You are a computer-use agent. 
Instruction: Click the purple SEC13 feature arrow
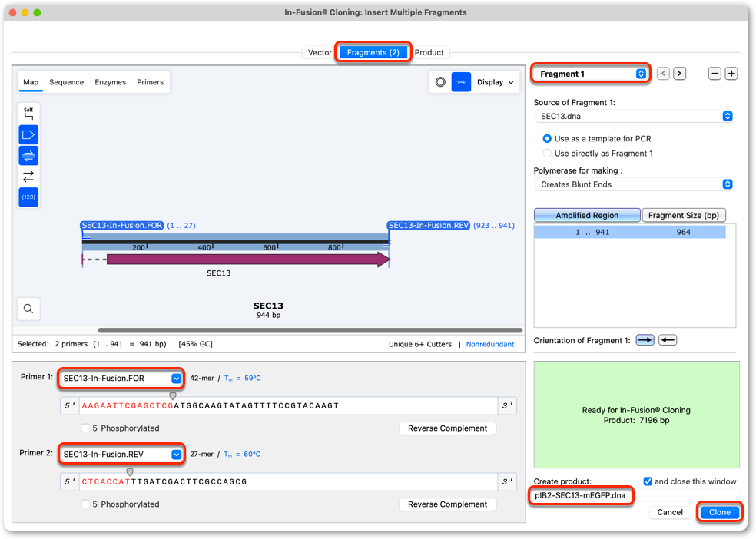pos(248,260)
